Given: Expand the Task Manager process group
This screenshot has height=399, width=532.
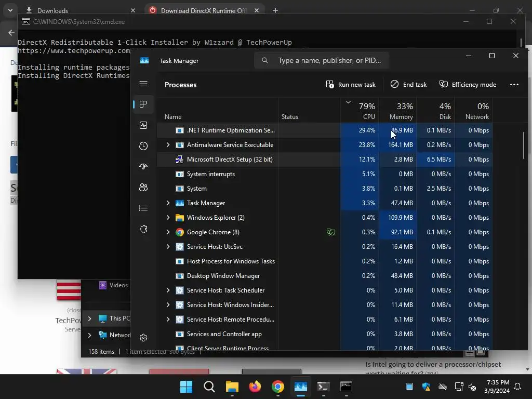Looking at the screenshot, I should click(x=168, y=203).
